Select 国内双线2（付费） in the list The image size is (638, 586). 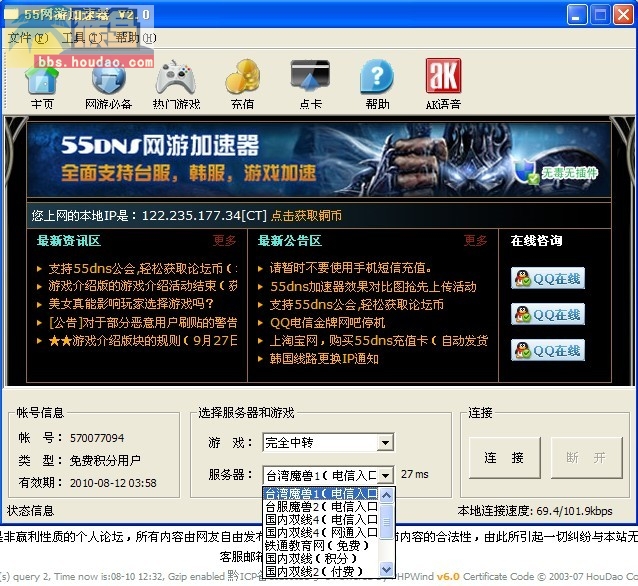coord(321,571)
